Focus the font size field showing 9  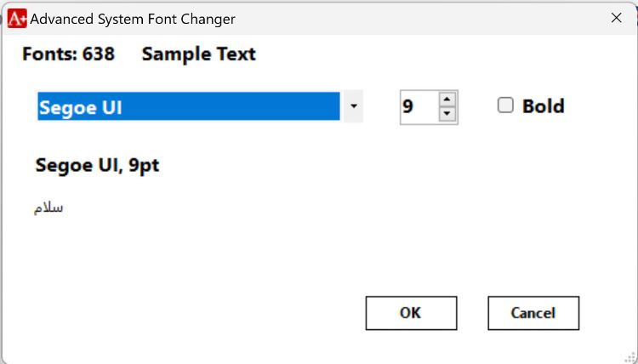coord(418,107)
